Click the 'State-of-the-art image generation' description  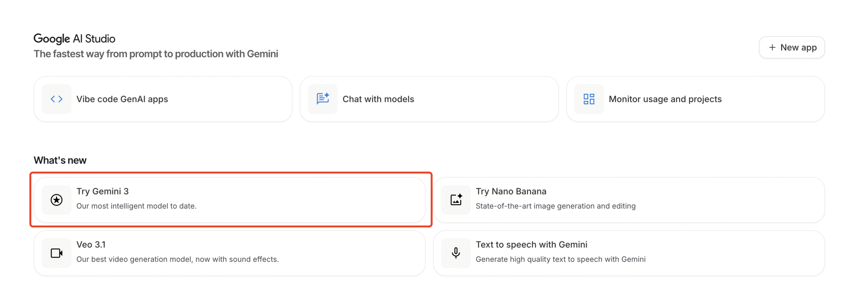pyautogui.click(x=555, y=206)
